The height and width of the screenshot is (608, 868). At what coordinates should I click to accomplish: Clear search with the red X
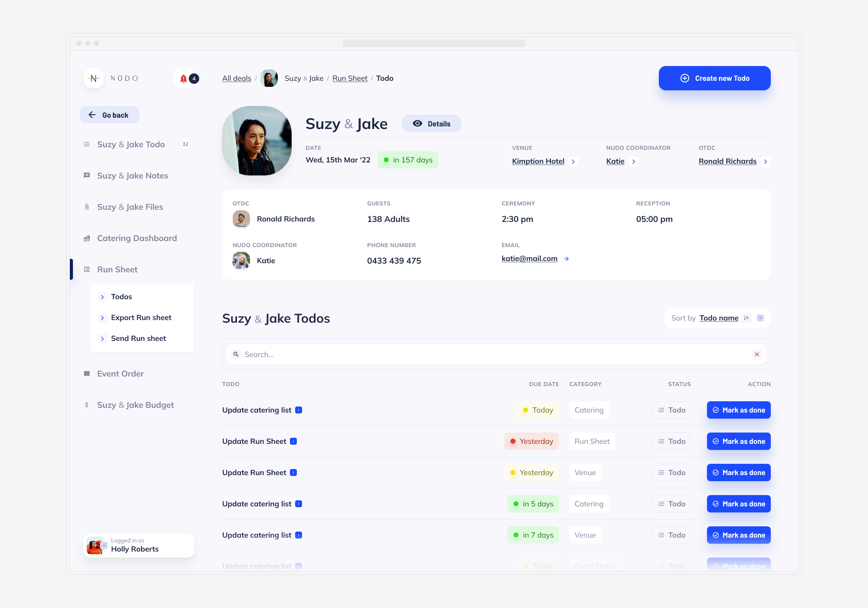tap(757, 354)
